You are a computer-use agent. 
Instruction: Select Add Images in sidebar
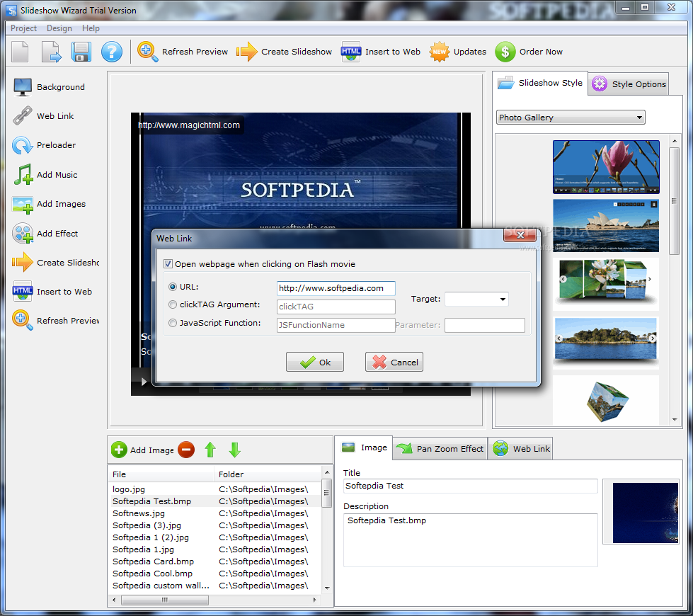[49, 204]
